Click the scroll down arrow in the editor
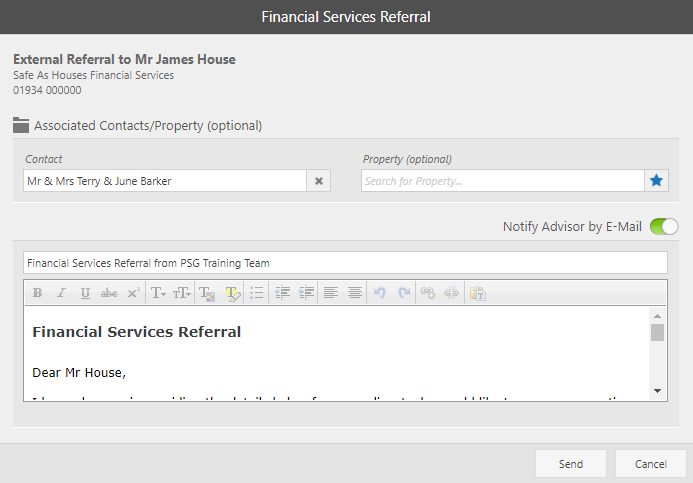693x483 pixels. pos(657,391)
